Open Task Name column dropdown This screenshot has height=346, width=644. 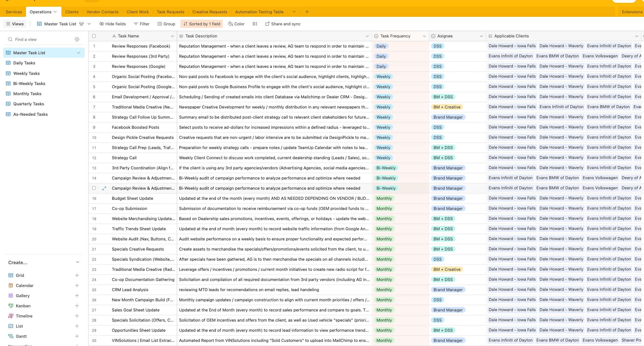point(172,36)
